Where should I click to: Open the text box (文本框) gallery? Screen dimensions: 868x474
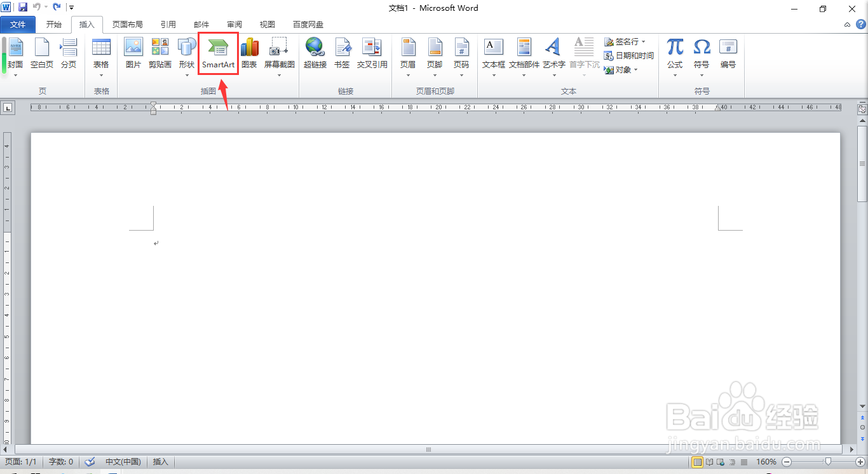pyautogui.click(x=494, y=57)
